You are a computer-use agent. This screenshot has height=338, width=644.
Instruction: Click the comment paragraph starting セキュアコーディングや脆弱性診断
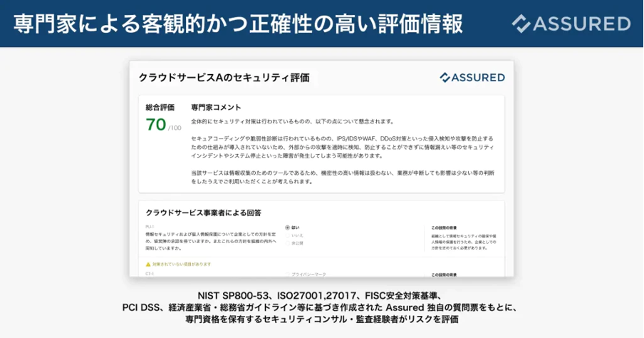coord(343,147)
